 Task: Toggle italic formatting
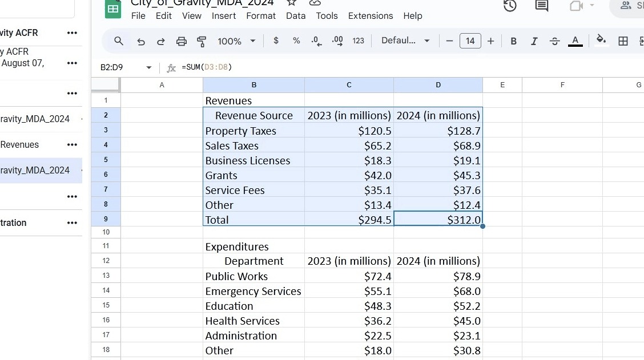pyautogui.click(x=534, y=41)
